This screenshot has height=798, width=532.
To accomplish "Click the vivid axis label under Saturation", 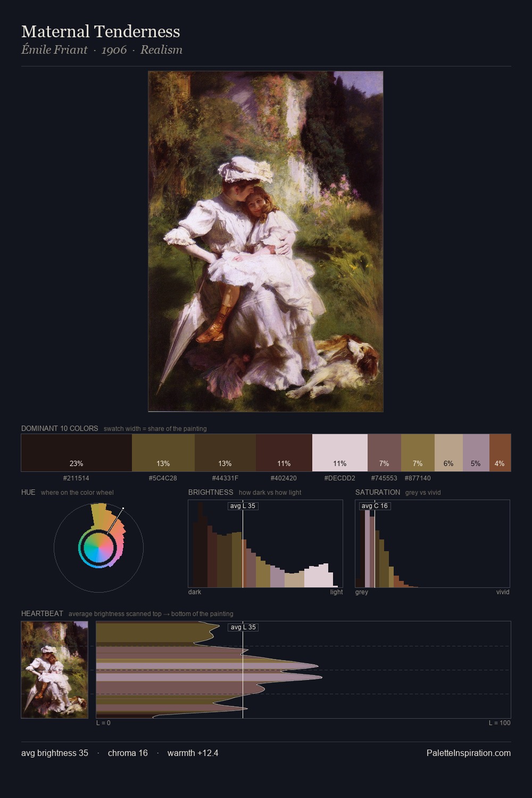I will point(503,592).
